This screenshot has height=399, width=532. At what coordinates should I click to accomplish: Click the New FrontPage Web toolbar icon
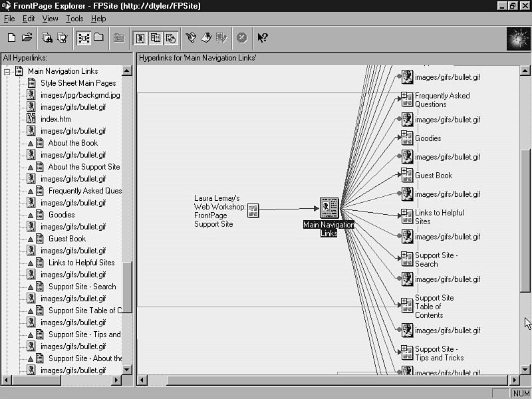pyautogui.click(x=11, y=38)
